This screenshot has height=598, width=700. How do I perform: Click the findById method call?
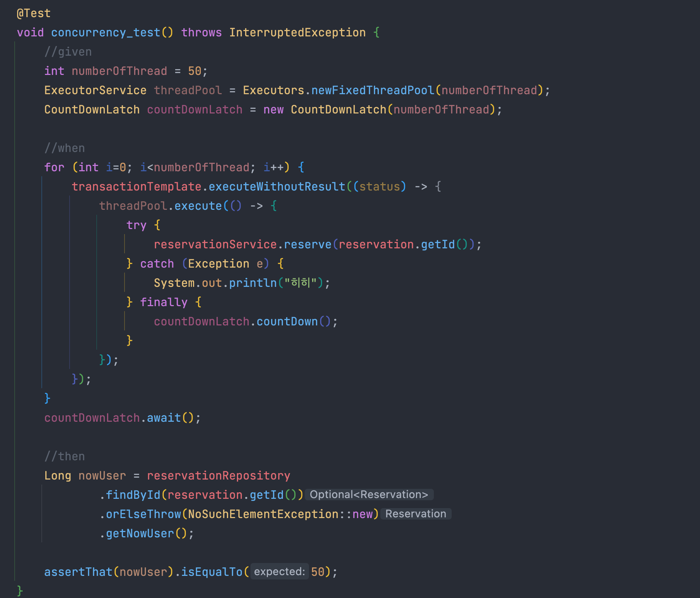(133, 495)
